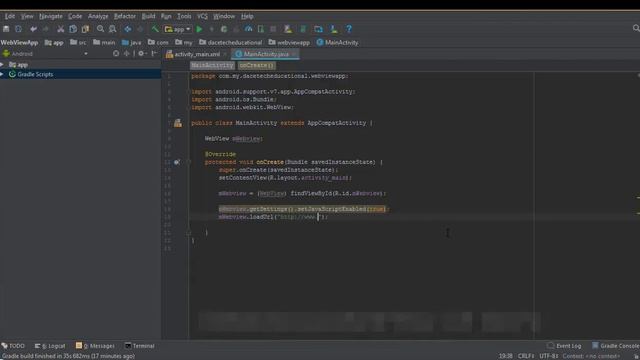
Task: Open the VCS menu
Action: coord(202,16)
